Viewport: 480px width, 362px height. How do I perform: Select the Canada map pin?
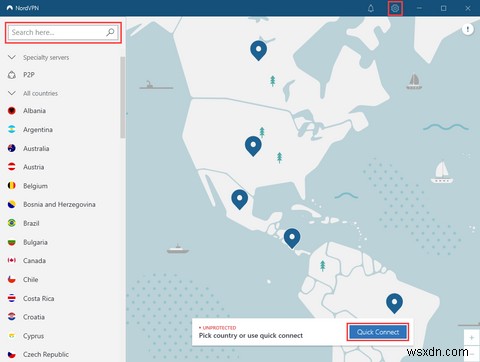tap(258, 50)
